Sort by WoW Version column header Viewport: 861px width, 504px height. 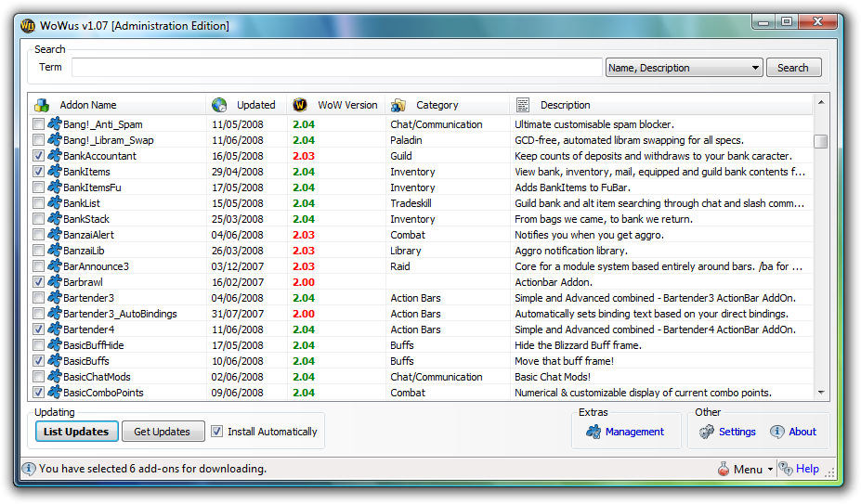tap(336, 105)
